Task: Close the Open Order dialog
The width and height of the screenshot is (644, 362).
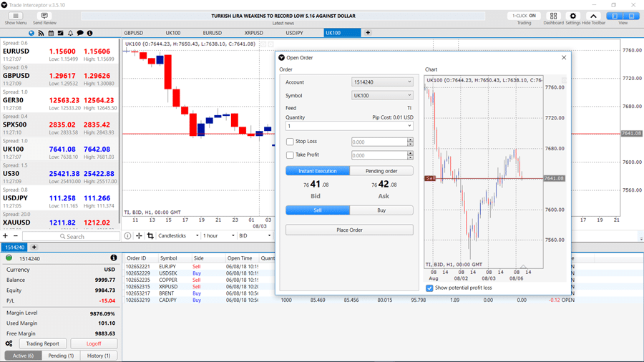Action: coord(564,57)
